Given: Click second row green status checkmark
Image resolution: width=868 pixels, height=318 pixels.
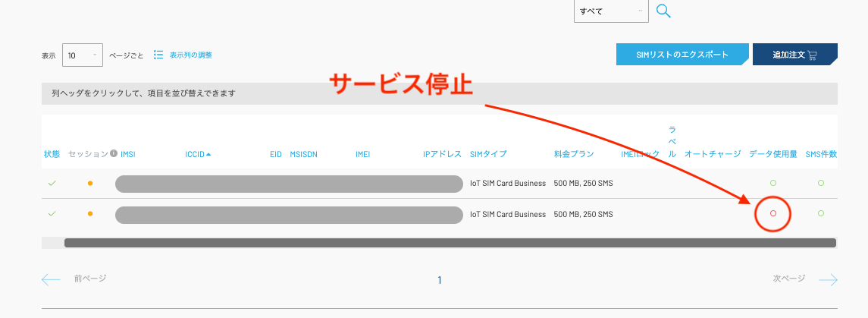Looking at the screenshot, I should (x=52, y=213).
